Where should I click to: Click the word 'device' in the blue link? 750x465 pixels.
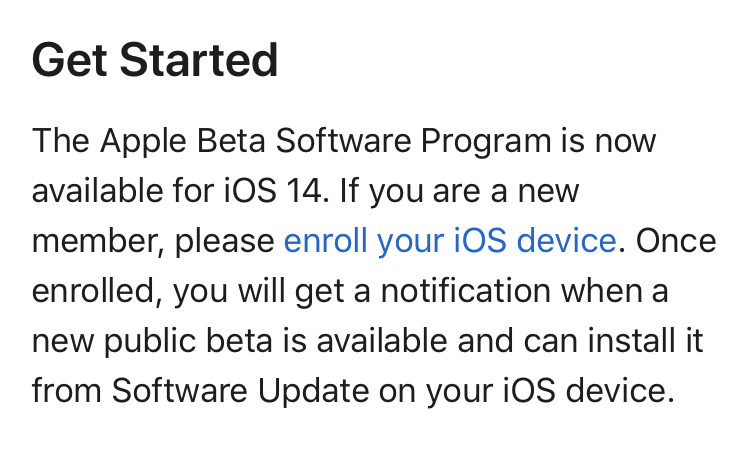[x=567, y=240]
